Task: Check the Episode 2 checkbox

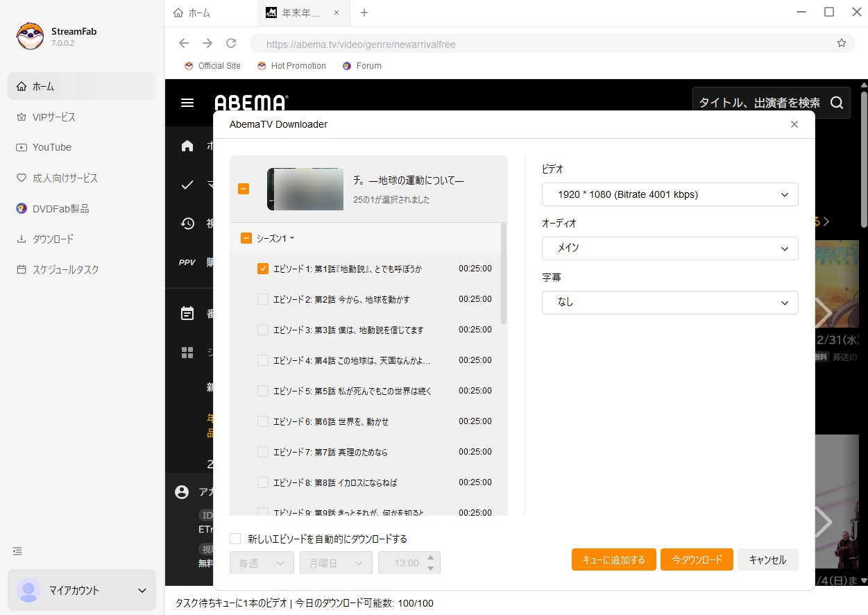Action: [263, 299]
